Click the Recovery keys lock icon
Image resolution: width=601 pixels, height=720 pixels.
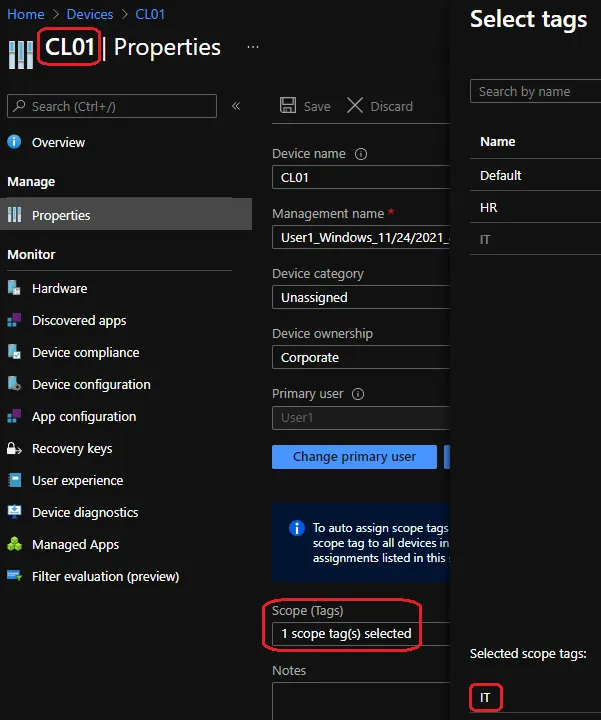coord(14,448)
